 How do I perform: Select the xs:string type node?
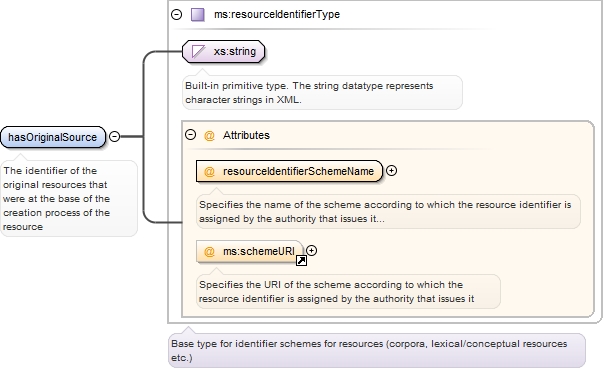224,51
